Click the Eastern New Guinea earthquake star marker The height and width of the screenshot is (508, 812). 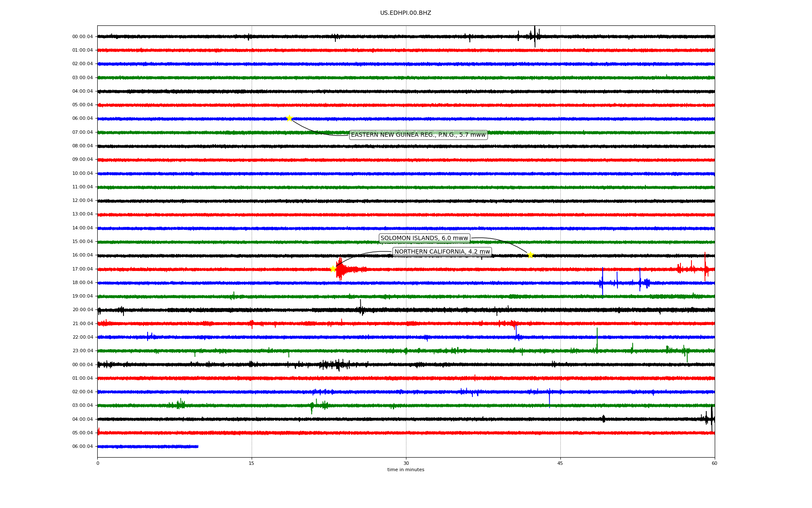(x=289, y=118)
